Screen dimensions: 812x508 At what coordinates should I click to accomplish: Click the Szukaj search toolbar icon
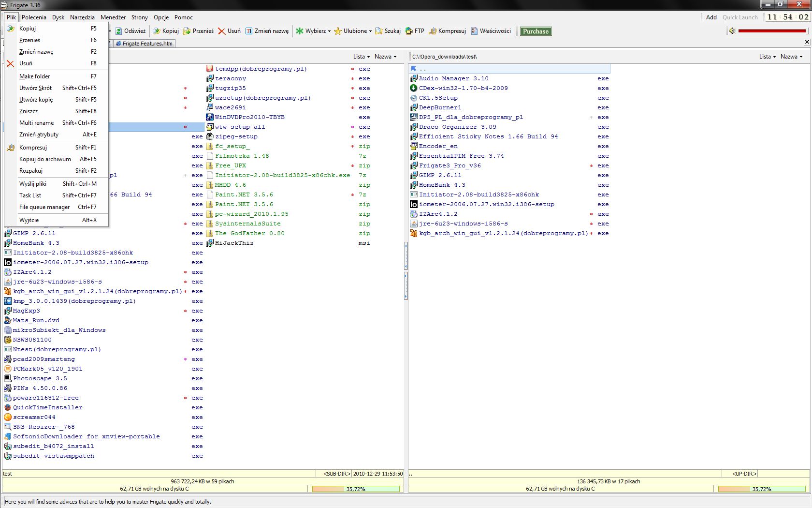click(379, 31)
